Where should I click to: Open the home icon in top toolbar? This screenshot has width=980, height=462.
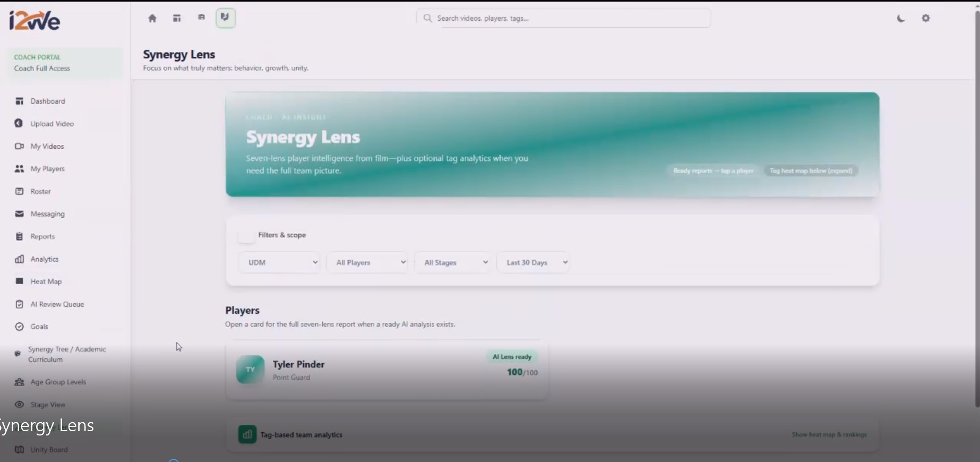click(x=152, y=18)
